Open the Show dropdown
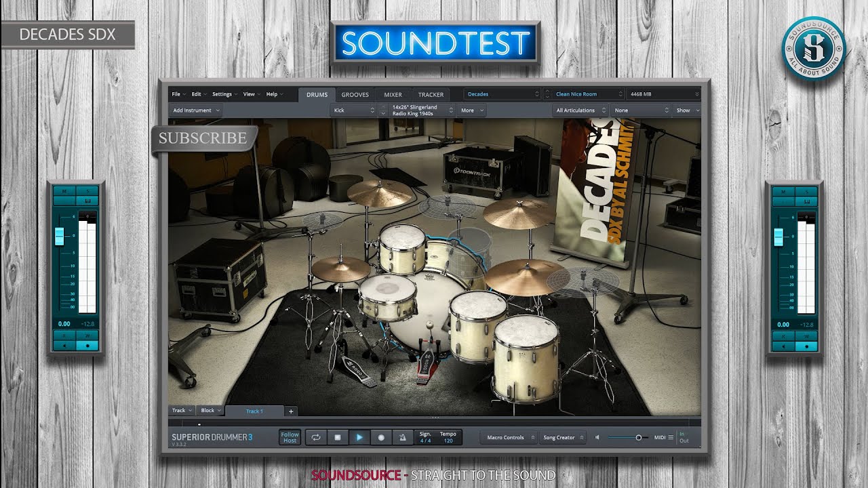Image resolution: width=868 pixels, height=488 pixels. pos(687,110)
